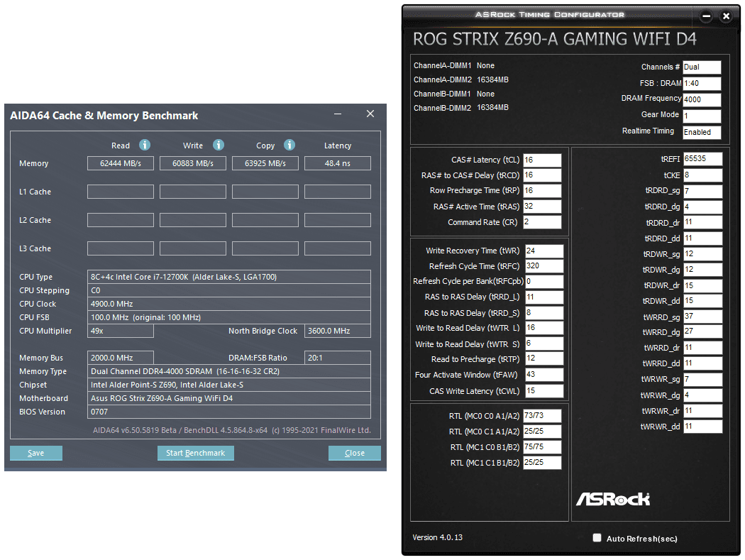Click the tWRRD_sg 37 field
Viewport: 745px width, 560px height.
703,316
